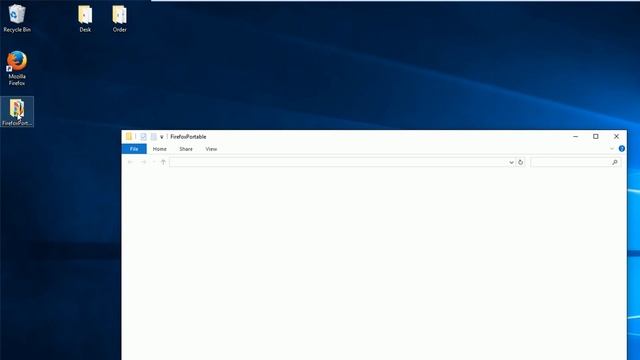
Task: Refresh the FirefoxPortable folder view
Action: tap(520, 162)
